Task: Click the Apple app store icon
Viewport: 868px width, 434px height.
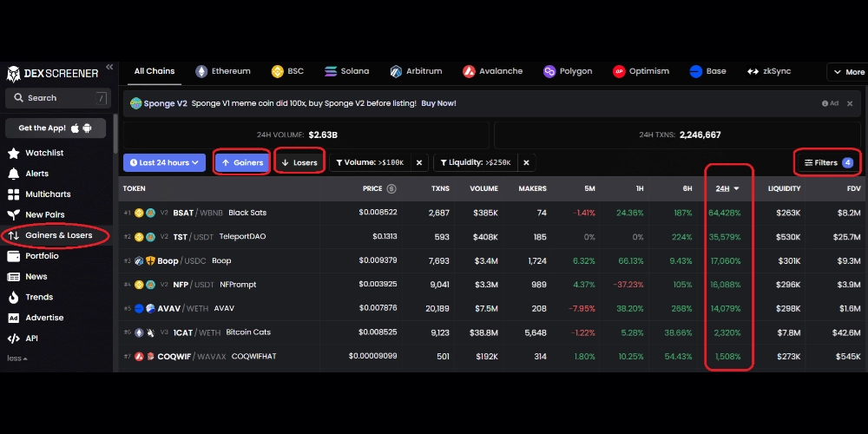Action: click(76, 128)
